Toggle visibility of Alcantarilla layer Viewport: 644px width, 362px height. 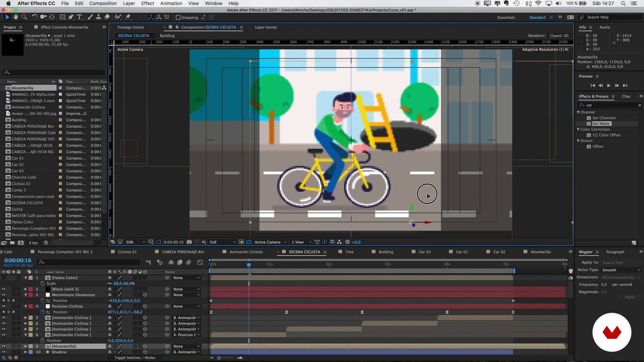4,346
